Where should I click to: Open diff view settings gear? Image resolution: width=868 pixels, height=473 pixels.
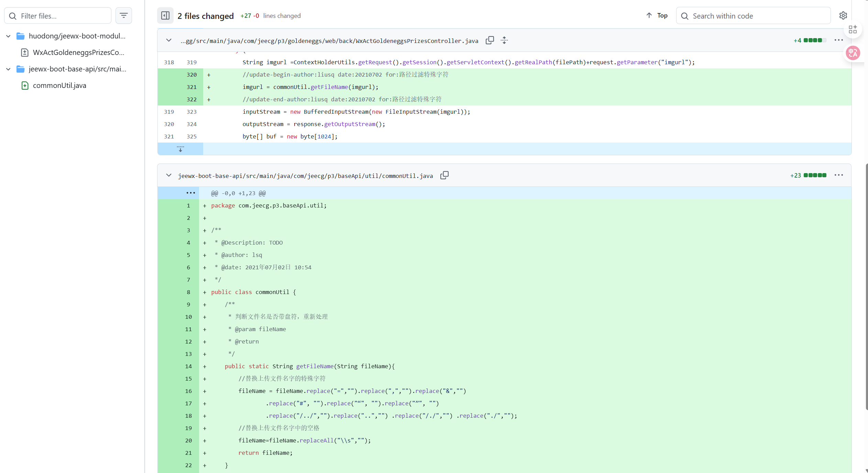point(843,16)
